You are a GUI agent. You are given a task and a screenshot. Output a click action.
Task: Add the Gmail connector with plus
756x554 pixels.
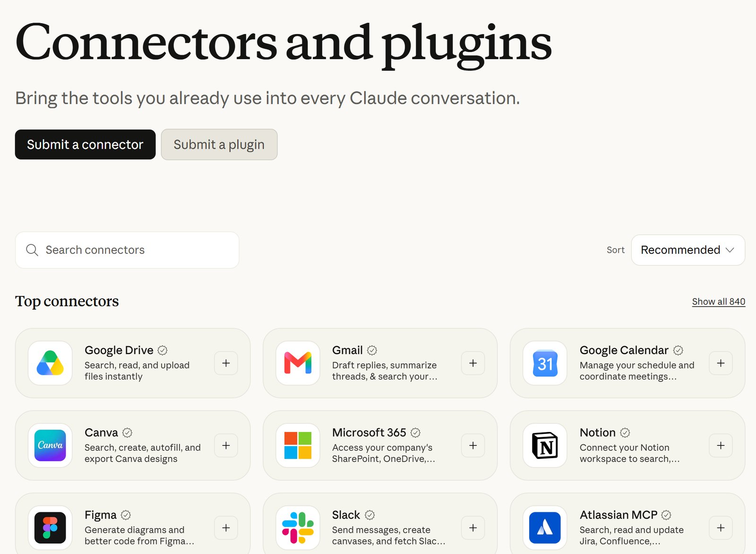(473, 363)
